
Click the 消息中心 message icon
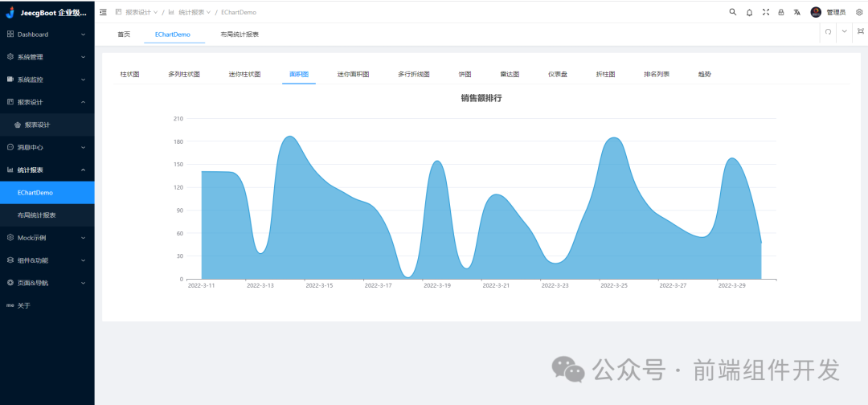[10, 147]
